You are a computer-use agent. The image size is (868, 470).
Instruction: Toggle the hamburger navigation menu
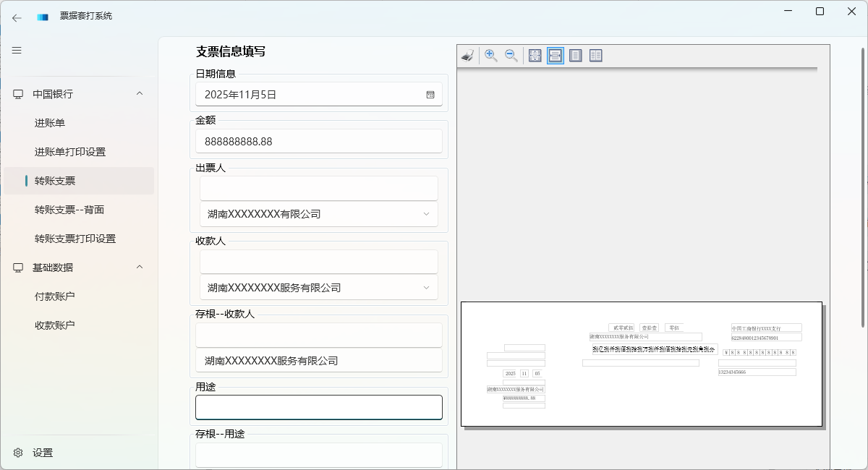(x=17, y=50)
